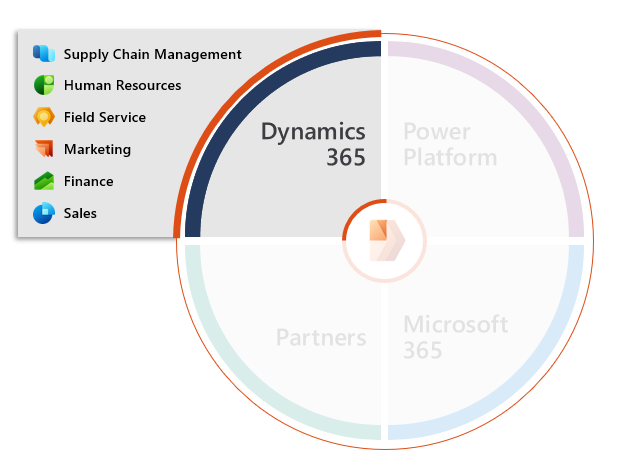Click the Finance green chart icon
The width and height of the screenshot is (637, 469).
44,181
